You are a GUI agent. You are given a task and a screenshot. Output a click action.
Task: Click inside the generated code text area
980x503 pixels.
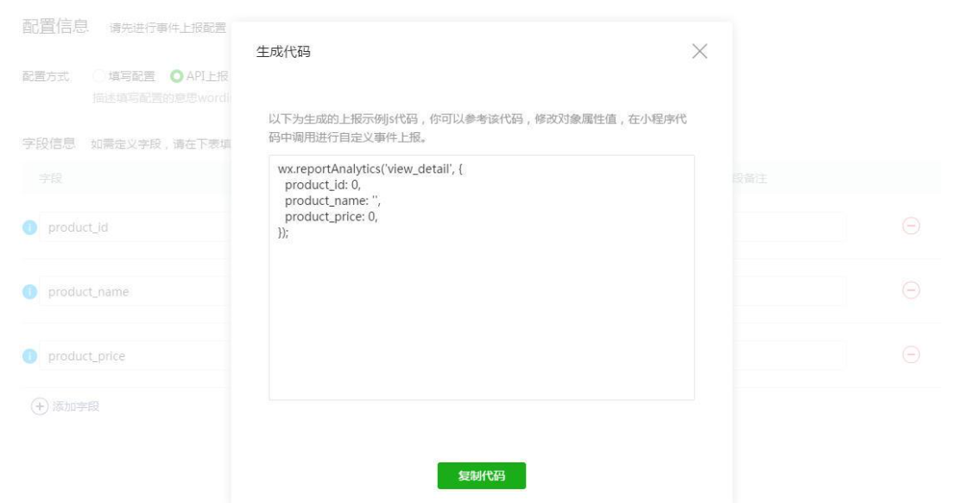(x=481, y=277)
